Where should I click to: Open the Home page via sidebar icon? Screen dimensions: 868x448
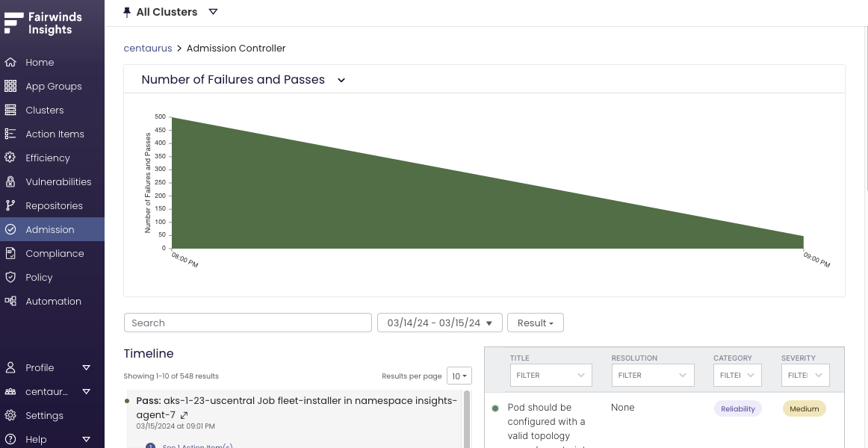(x=10, y=62)
